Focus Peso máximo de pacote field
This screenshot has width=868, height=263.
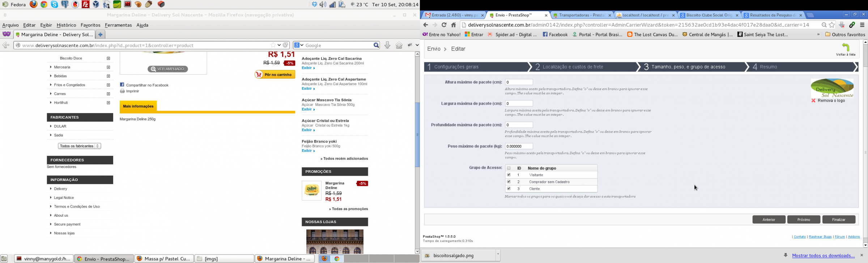519,146
